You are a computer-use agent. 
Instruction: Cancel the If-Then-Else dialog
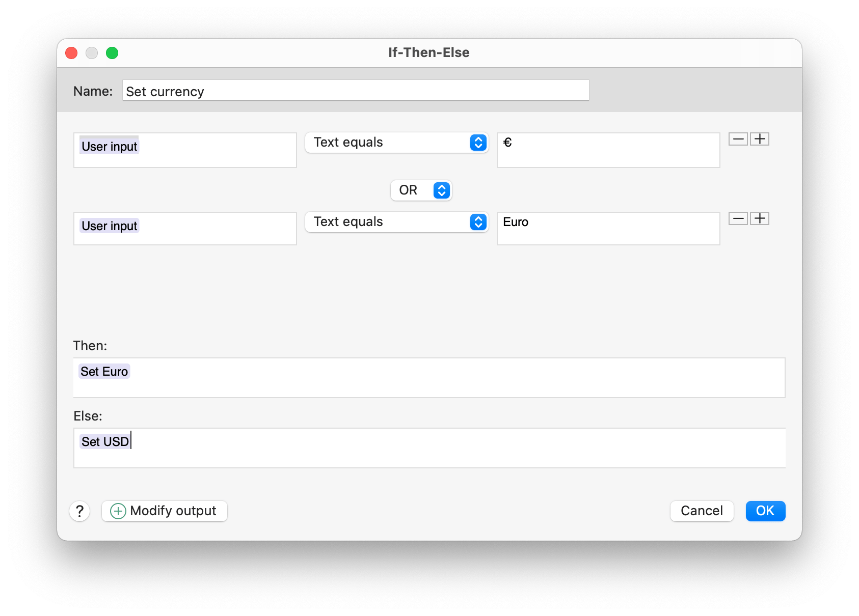(x=702, y=511)
